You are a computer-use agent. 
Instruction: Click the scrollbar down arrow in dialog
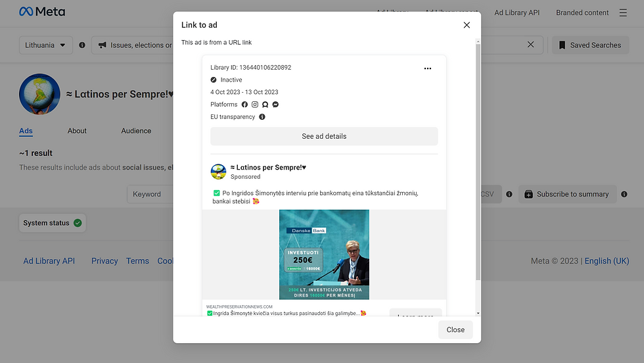[x=478, y=313]
